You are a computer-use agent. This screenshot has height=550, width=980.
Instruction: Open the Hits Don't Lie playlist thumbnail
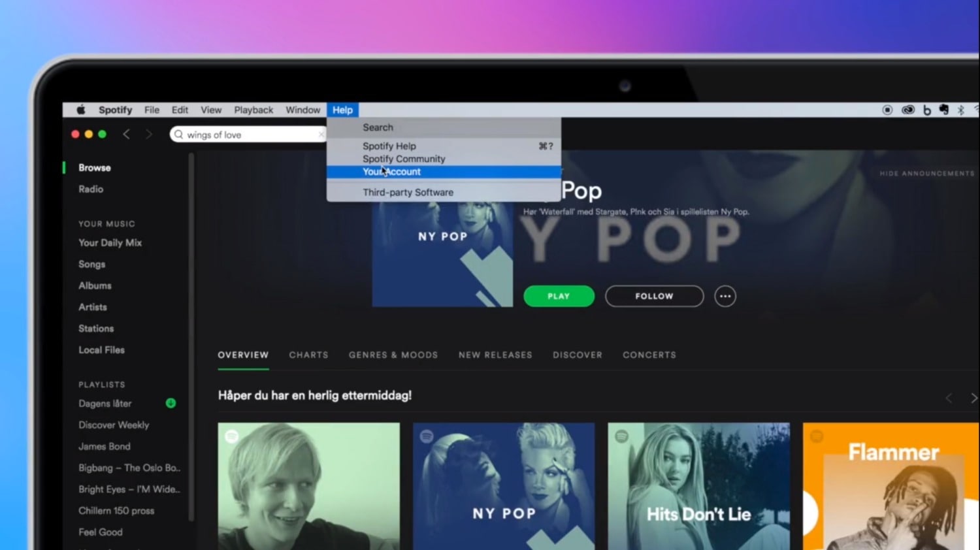tap(698, 486)
